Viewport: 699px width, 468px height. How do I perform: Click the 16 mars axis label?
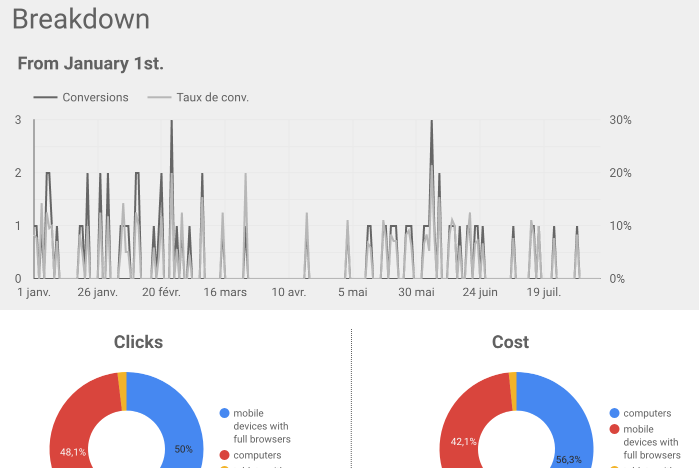click(x=225, y=292)
